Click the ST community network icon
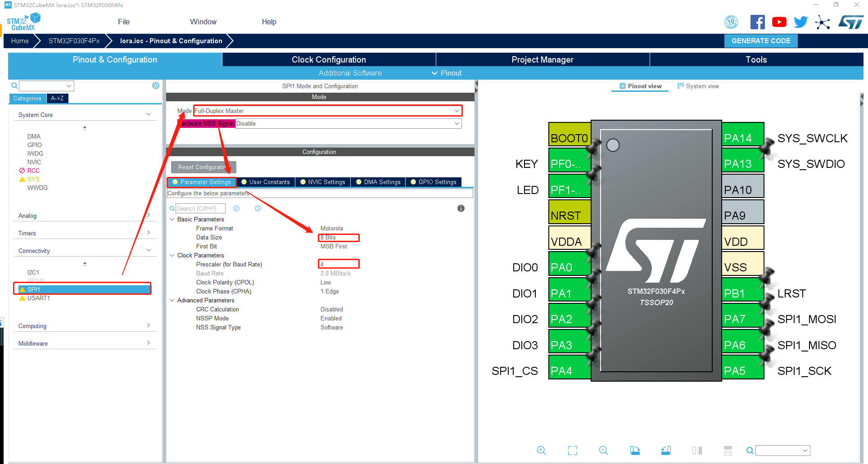 (823, 22)
